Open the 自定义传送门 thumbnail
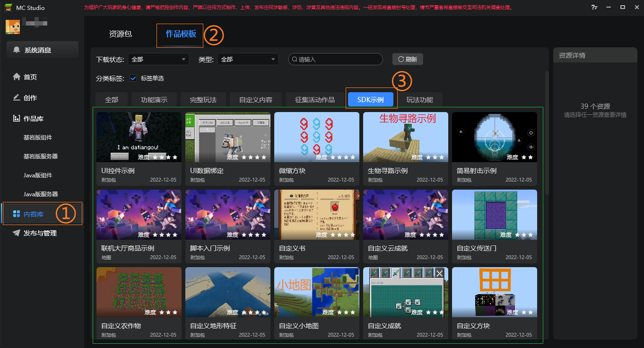The image size is (644, 348). coord(495,215)
